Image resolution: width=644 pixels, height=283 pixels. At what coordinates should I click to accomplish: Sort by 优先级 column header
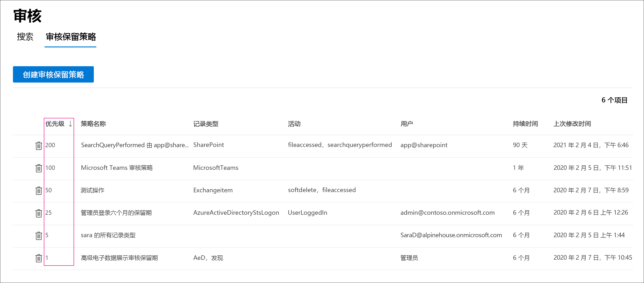coord(55,124)
